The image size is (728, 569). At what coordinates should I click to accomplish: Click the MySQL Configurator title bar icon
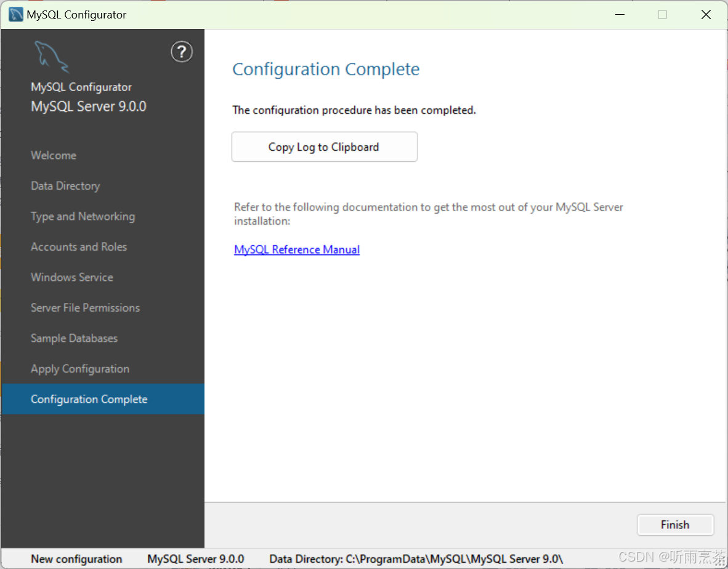coord(16,14)
